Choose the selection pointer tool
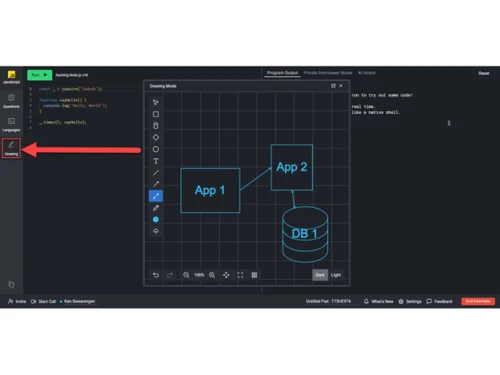This screenshot has width=500, height=375. pos(156,102)
